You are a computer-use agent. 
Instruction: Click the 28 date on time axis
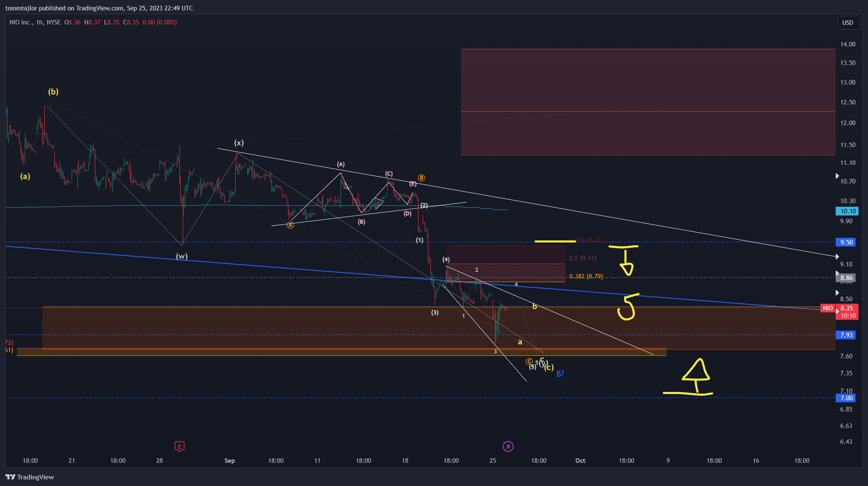pyautogui.click(x=160, y=461)
